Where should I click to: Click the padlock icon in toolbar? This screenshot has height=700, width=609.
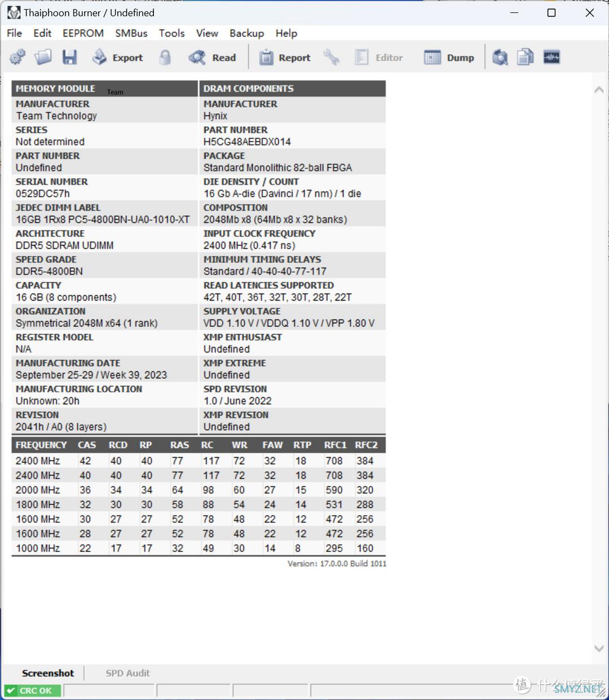point(165,57)
